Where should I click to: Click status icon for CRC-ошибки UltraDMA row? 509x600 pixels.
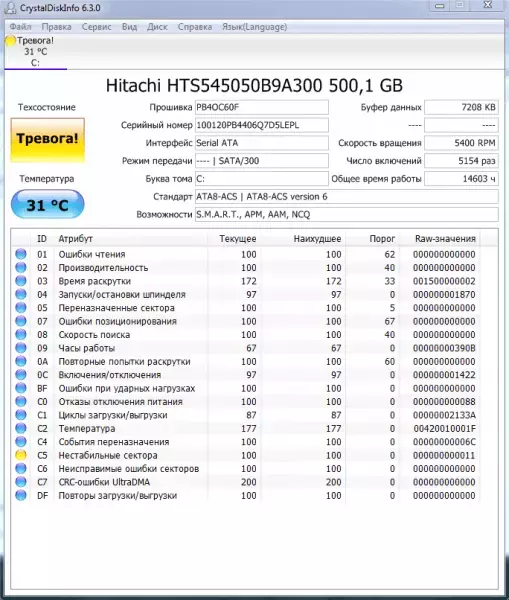click(21, 482)
